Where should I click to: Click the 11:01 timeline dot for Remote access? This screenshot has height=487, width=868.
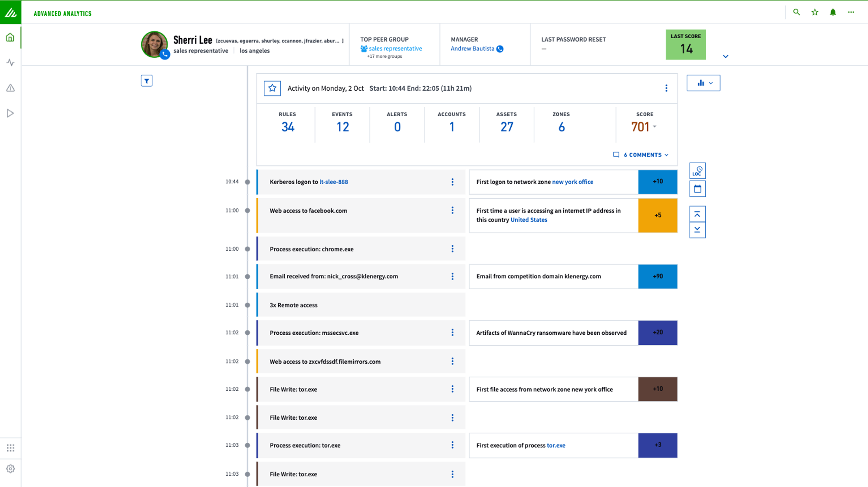247,305
